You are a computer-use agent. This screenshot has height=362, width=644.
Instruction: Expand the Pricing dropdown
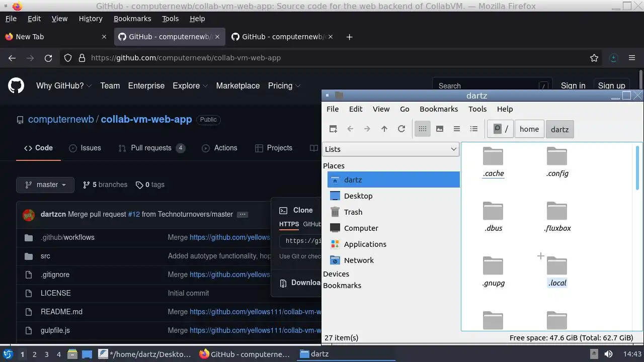(x=284, y=85)
